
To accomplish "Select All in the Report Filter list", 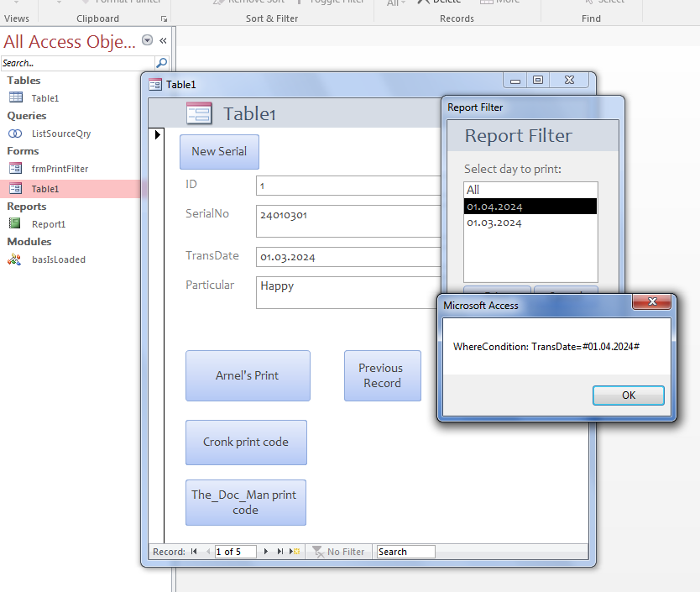I will click(530, 190).
